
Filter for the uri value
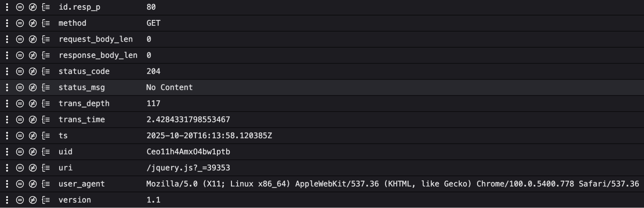[20, 168]
